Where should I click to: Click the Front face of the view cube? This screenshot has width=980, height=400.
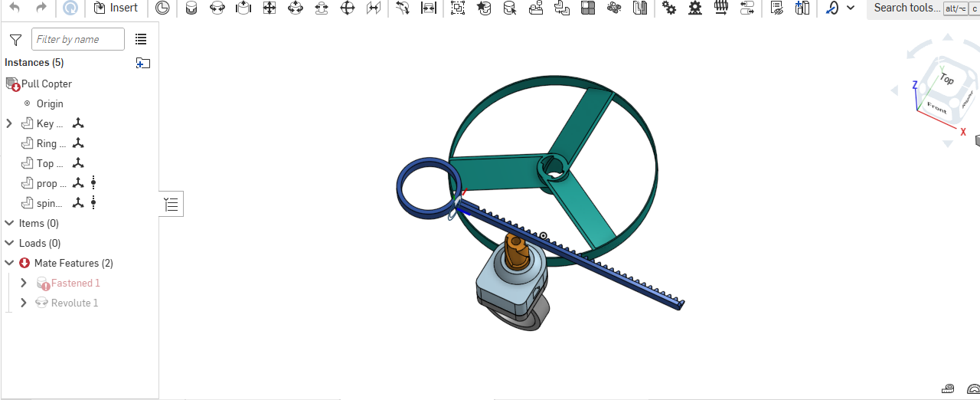click(936, 107)
